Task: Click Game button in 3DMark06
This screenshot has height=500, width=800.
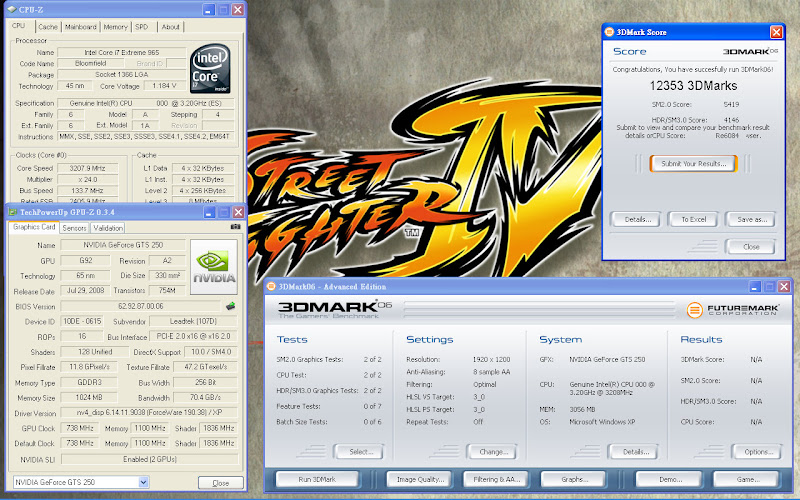Action: [745, 480]
